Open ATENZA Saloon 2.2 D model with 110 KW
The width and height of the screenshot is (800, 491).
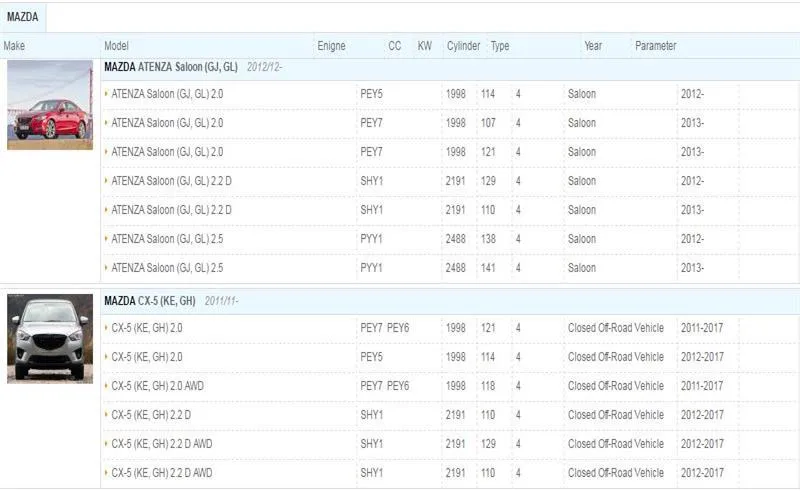click(x=171, y=210)
